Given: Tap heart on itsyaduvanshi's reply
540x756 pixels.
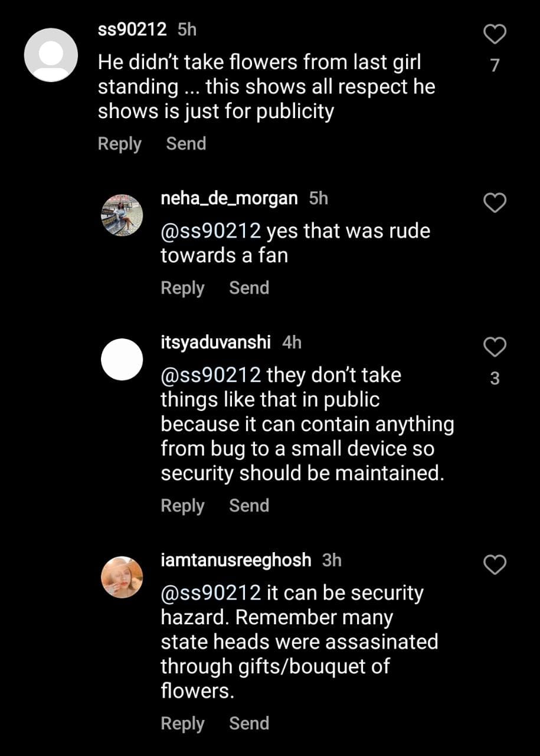Looking at the screenshot, I should pyautogui.click(x=495, y=347).
